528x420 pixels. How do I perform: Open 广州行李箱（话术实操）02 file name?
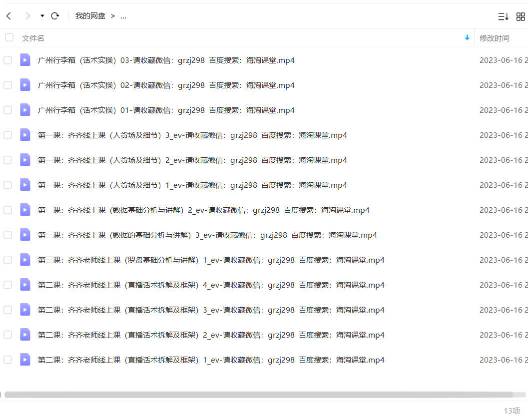[x=166, y=85]
